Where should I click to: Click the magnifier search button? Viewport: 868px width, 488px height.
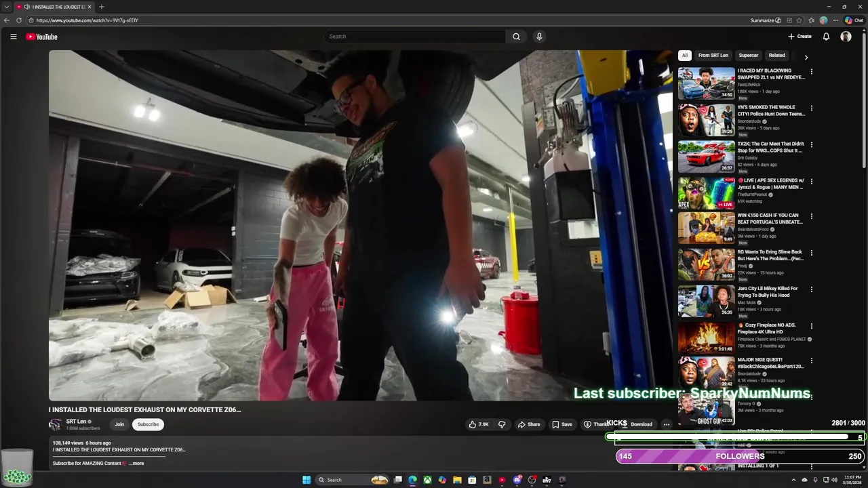tap(516, 37)
